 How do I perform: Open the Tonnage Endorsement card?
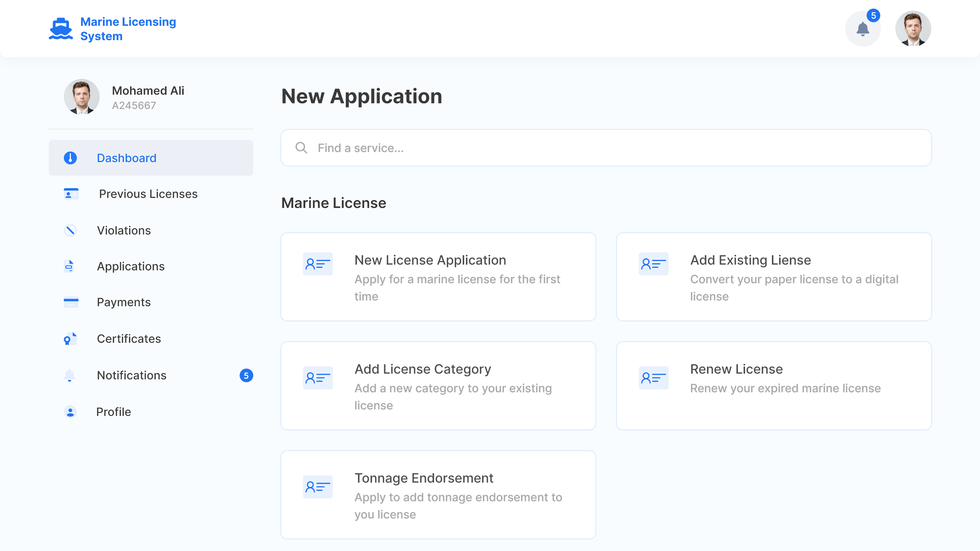point(438,495)
